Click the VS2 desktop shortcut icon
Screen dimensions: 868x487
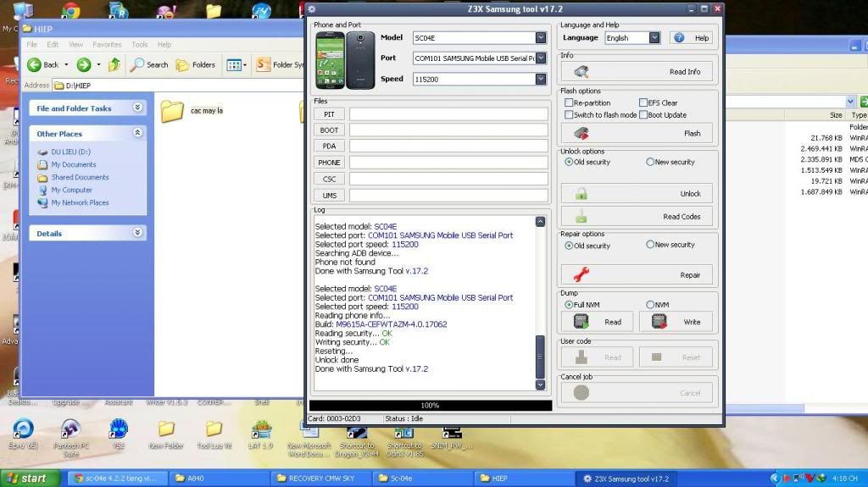pyautogui.click(x=119, y=429)
